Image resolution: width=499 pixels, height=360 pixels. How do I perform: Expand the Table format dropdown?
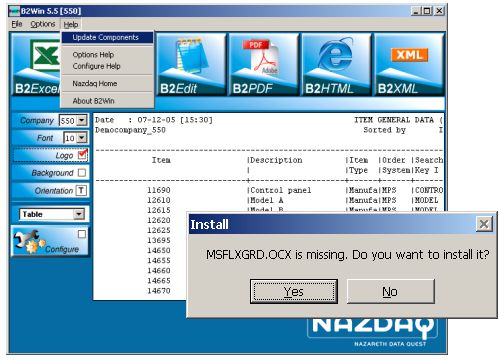click(x=79, y=214)
